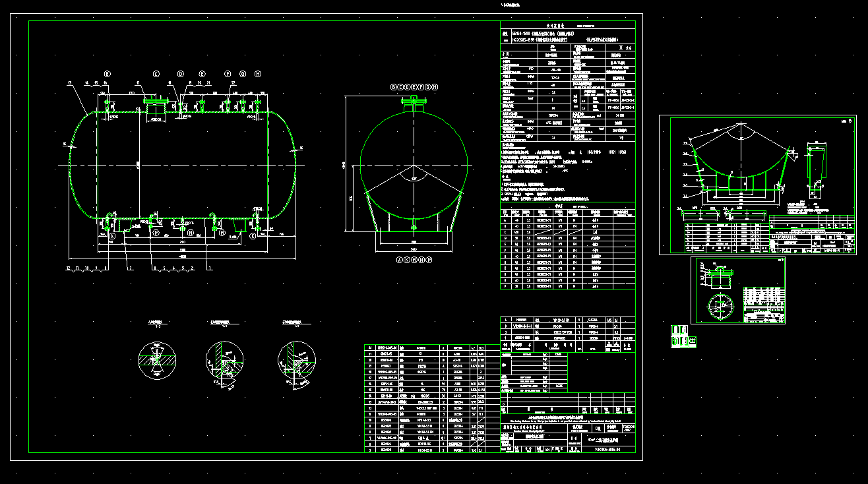The image size is (868, 484).
Task: Select nozzle label P below the tank
Action: [156, 233]
